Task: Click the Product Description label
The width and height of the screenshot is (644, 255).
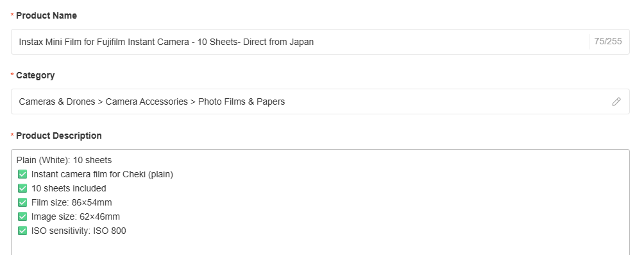Action: 59,136
